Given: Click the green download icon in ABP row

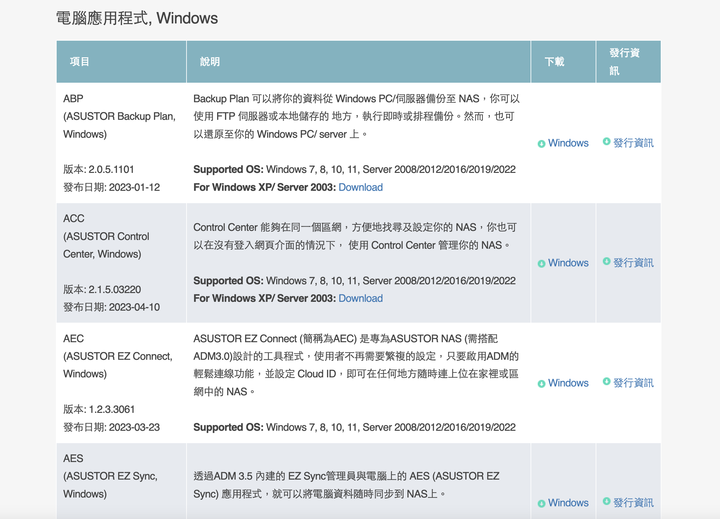Looking at the screenshot, I should click(541, 144).
